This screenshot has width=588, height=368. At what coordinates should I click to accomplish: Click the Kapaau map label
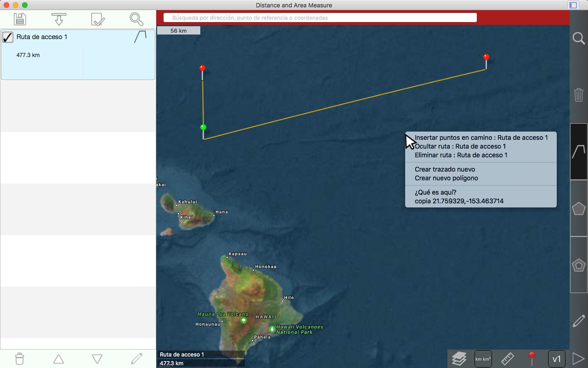tap(237, 254)
